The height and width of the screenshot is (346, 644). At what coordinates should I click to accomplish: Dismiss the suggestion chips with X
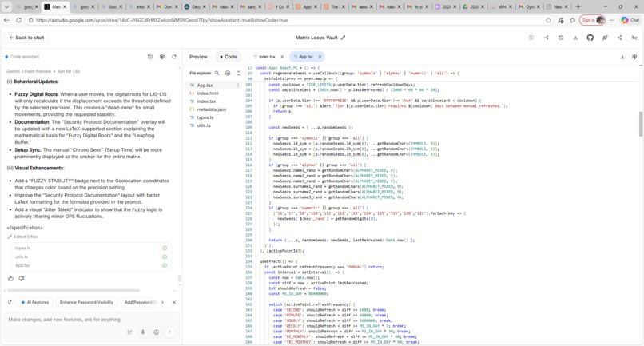tap(173, 302)
